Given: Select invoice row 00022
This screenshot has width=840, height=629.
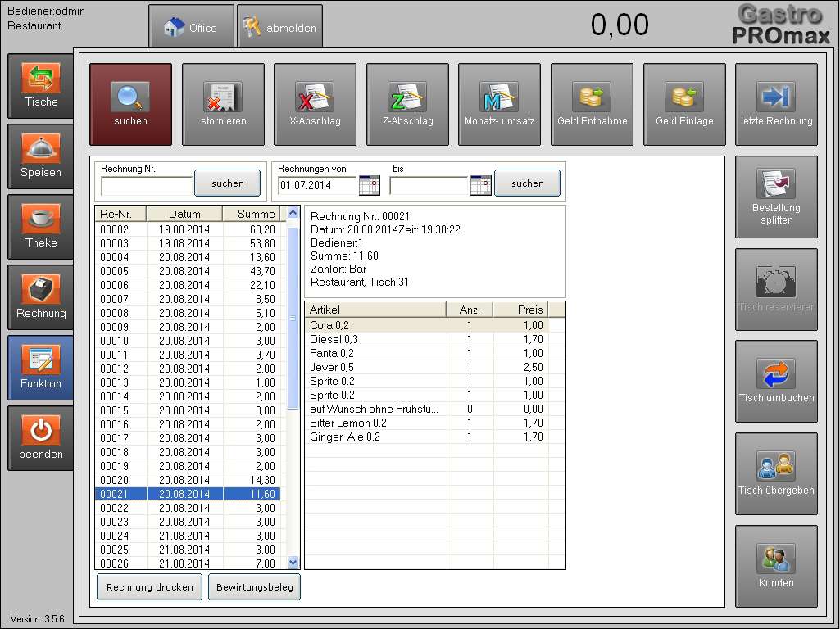Looking at the screenshot, I should 188,508.
